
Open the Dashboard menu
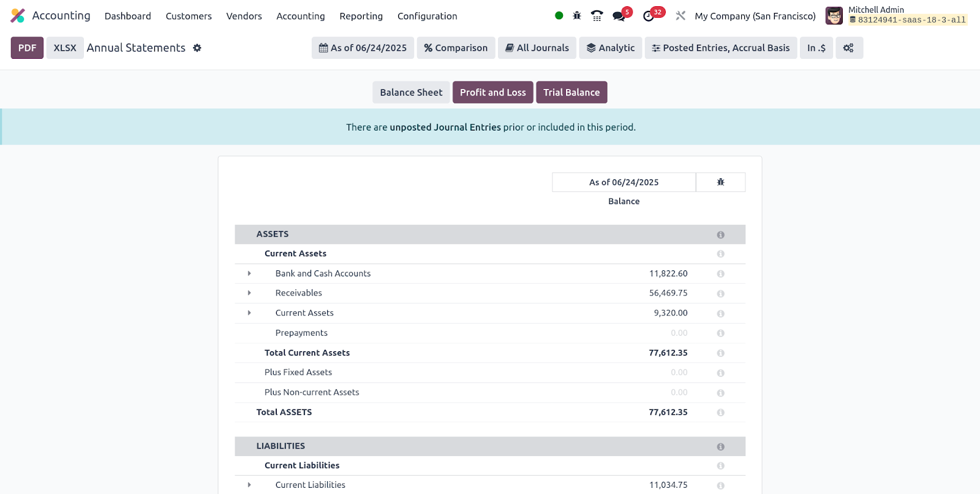click(128, 16)
